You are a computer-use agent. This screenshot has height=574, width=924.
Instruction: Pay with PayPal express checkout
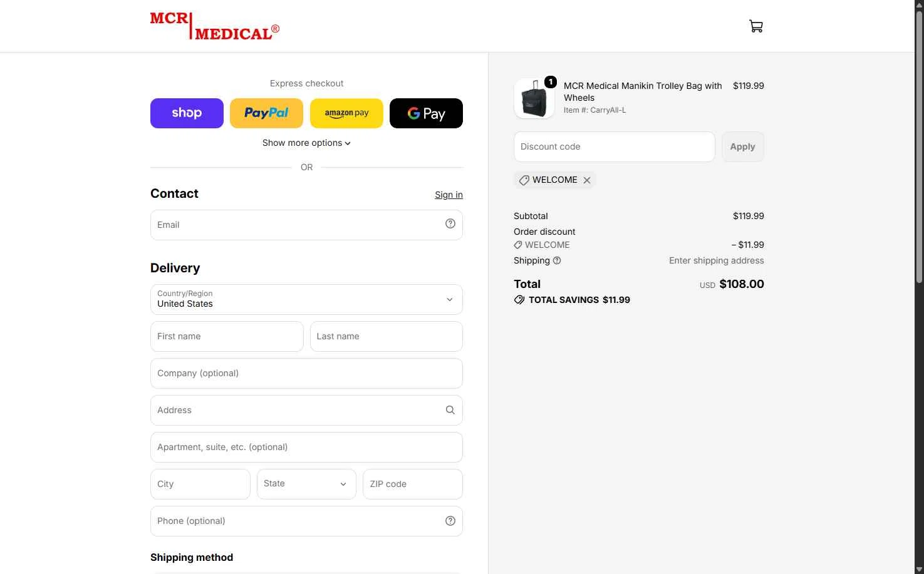click(266, 113)
